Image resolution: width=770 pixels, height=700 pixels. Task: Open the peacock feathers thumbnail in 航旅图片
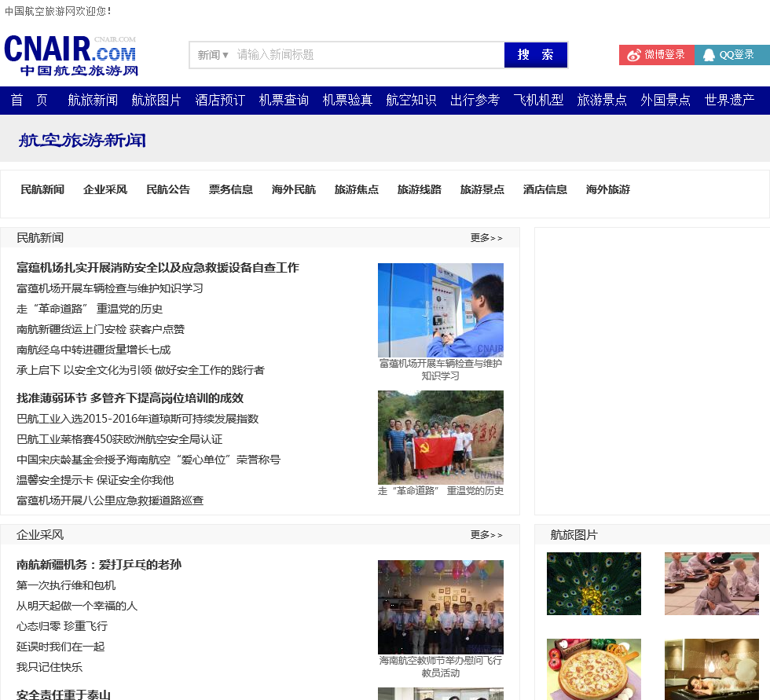(x=594, y=584)
